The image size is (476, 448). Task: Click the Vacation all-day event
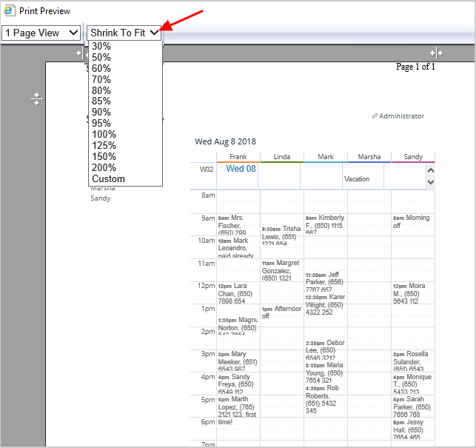point(357,179)
